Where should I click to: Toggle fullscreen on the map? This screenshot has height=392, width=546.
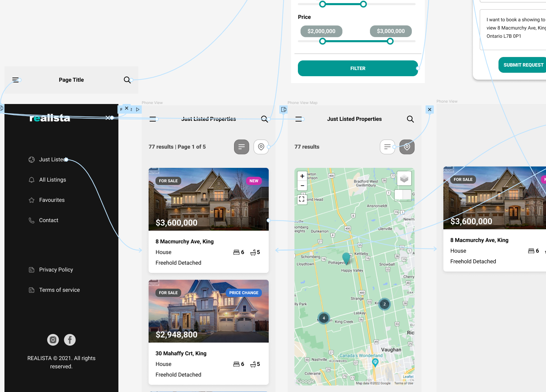302,199
